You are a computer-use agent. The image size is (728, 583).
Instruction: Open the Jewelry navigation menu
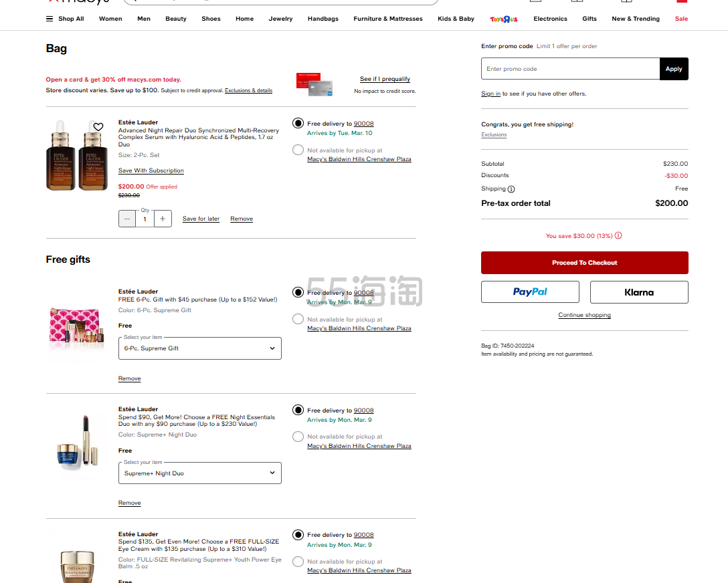[280, 19]
